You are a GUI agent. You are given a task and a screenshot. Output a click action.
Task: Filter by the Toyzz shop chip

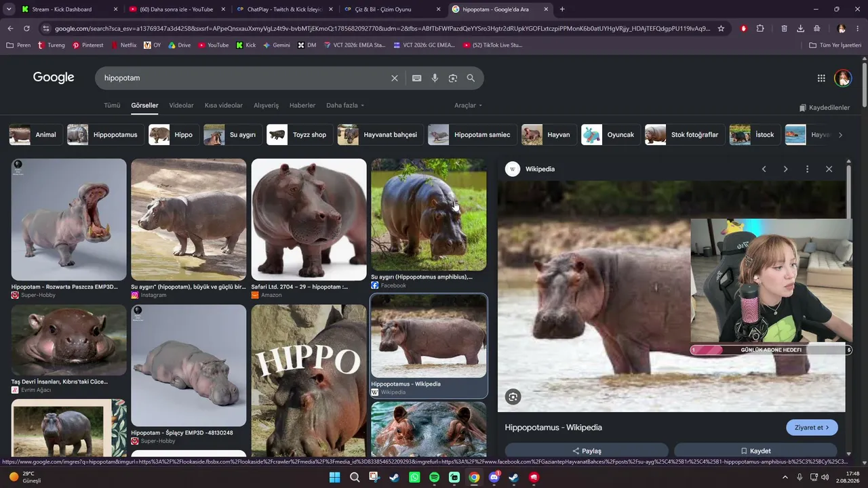298,135
